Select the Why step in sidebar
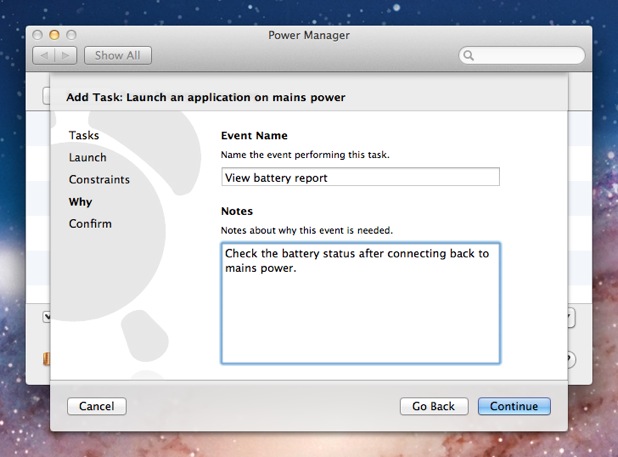 80,202
